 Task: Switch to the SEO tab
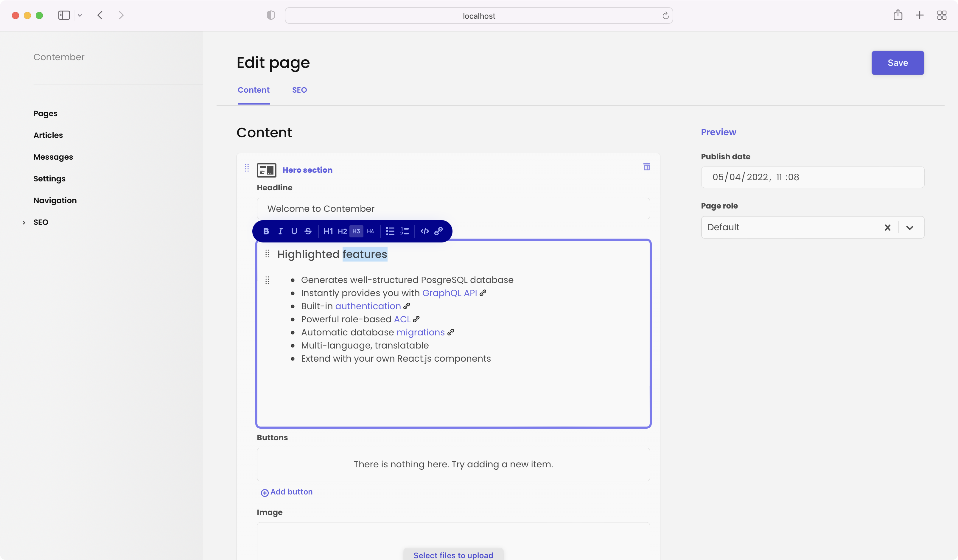click(x=299, y=90)
